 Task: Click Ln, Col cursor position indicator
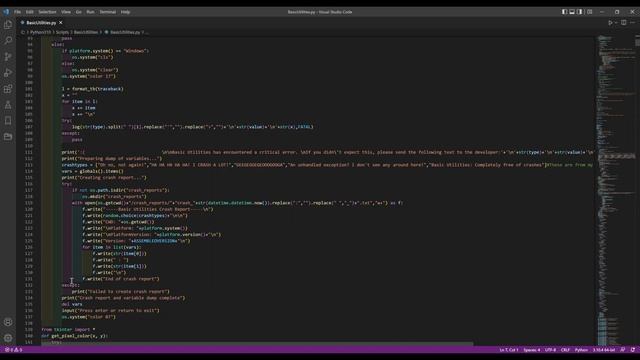(509, 350)
